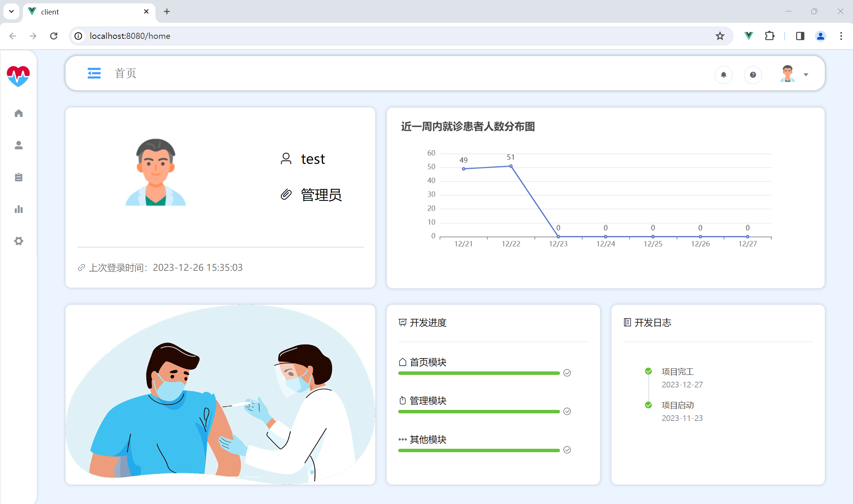
Task: Open the home icon in sidebar
Action: [x=19, y=113]
